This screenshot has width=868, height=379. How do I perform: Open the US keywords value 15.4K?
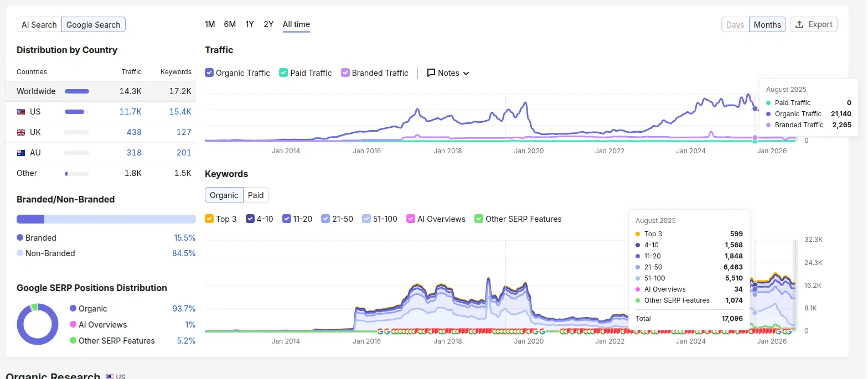tap(180, 112)
